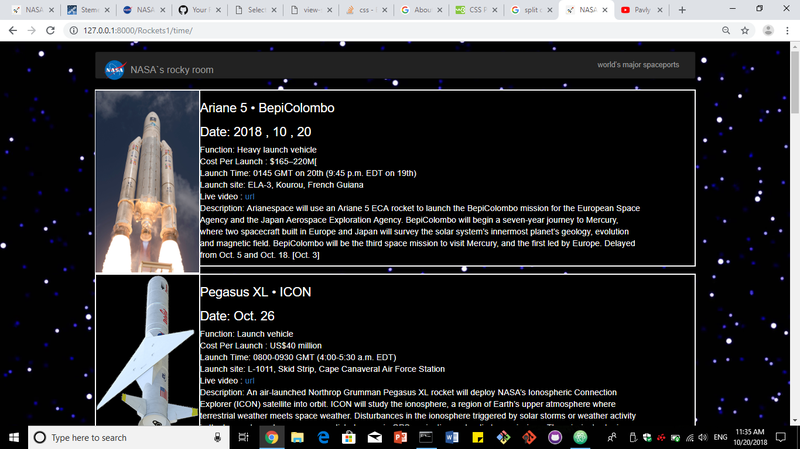Viewport: 800px width, 449px height.
Task: Select Pegasus XL • ICON heading
Action: 255,292
